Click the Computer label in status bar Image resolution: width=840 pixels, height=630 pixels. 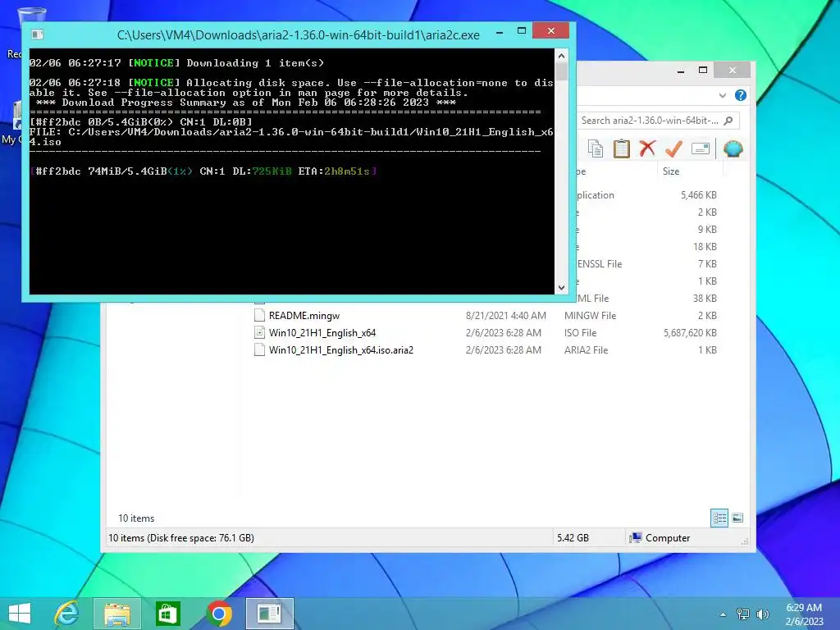(x=668, y=538)
